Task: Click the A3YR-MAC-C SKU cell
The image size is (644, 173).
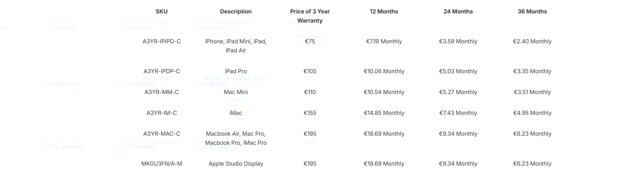Action: [161, 134]
